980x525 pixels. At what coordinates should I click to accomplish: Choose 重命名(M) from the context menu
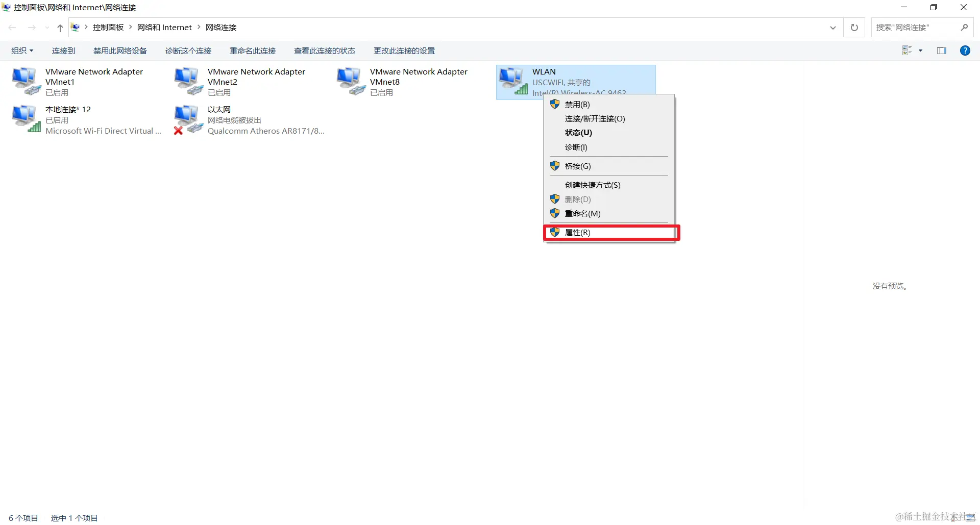point(609,213)
